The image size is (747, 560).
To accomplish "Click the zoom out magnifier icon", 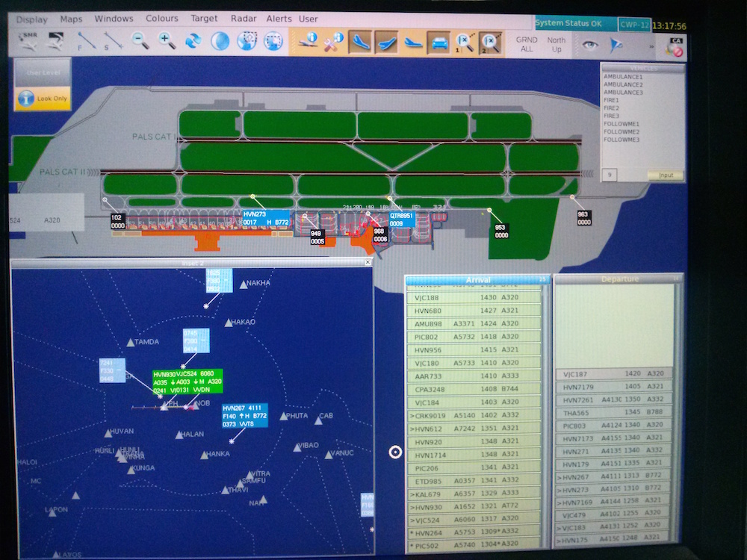I will (140, 42).
